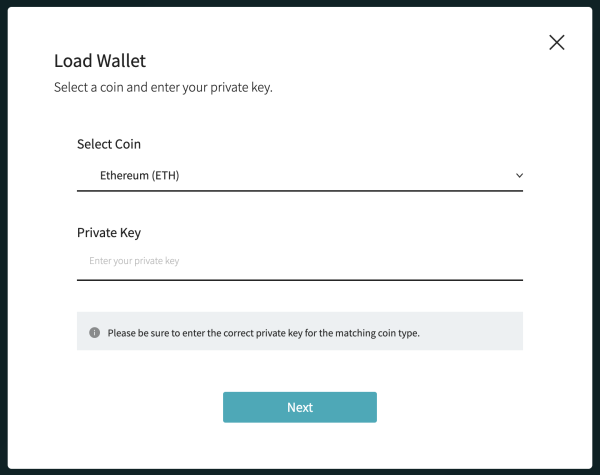Click the info circle icon
Viewport: 600px width, 475px height.
coord(94,332)
